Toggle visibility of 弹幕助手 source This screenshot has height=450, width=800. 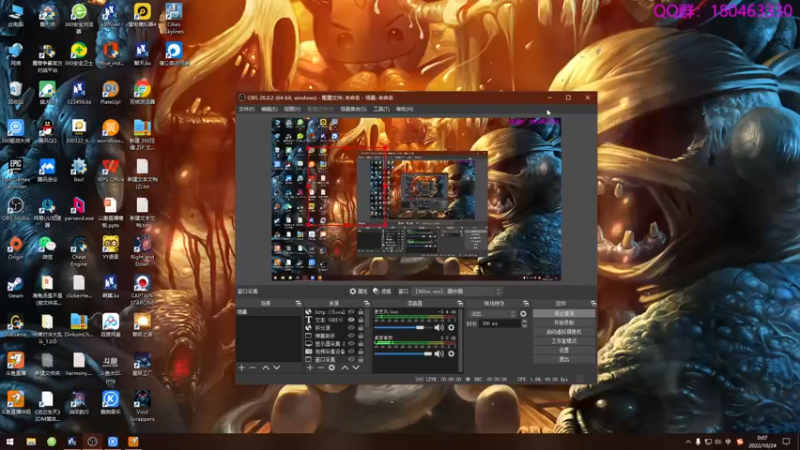pos(351,336)
